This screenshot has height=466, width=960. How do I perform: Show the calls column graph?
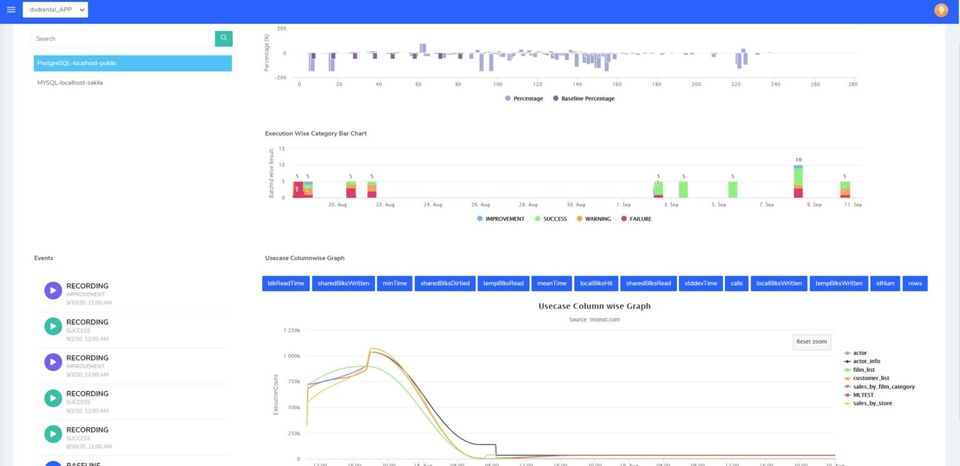pyautogui.click(x=737, y=284)
